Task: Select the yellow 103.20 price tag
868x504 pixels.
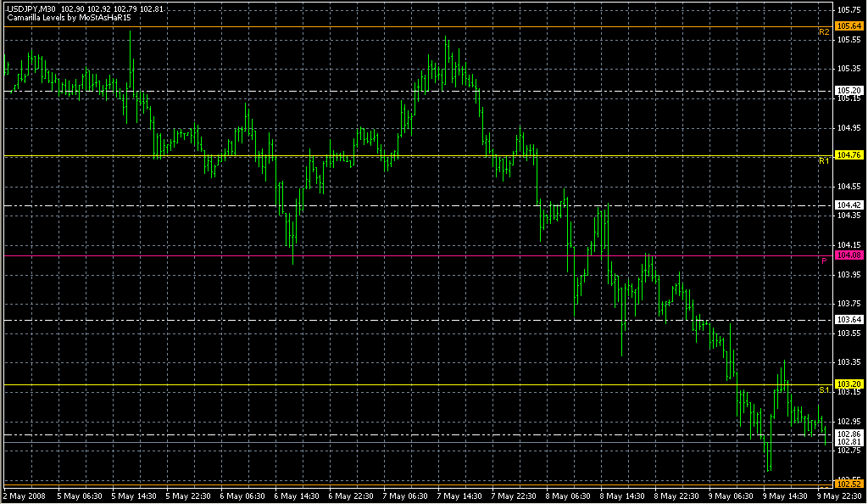Action: [849, 384]
